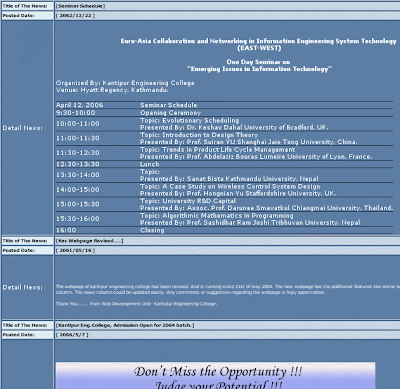Click "Topic: University R&D Capital" text
Viewport: 400px width, 389px height.
(188, 201)
